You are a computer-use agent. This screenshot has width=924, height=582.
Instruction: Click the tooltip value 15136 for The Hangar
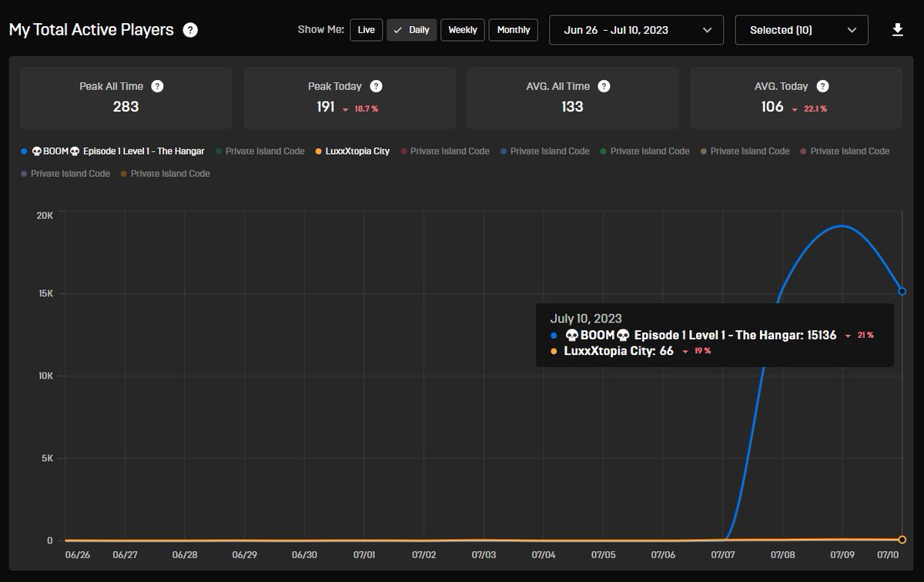(x=822, y=336)
